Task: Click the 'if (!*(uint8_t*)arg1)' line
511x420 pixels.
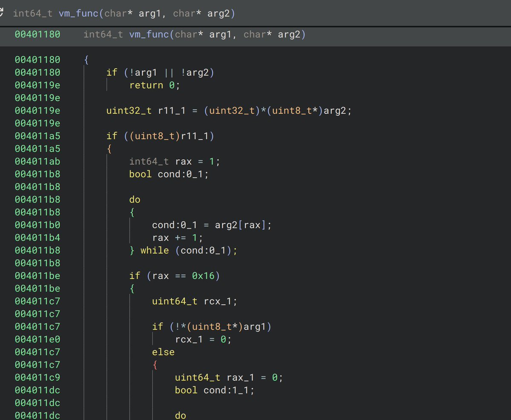Action: click(x=212, y=327)
